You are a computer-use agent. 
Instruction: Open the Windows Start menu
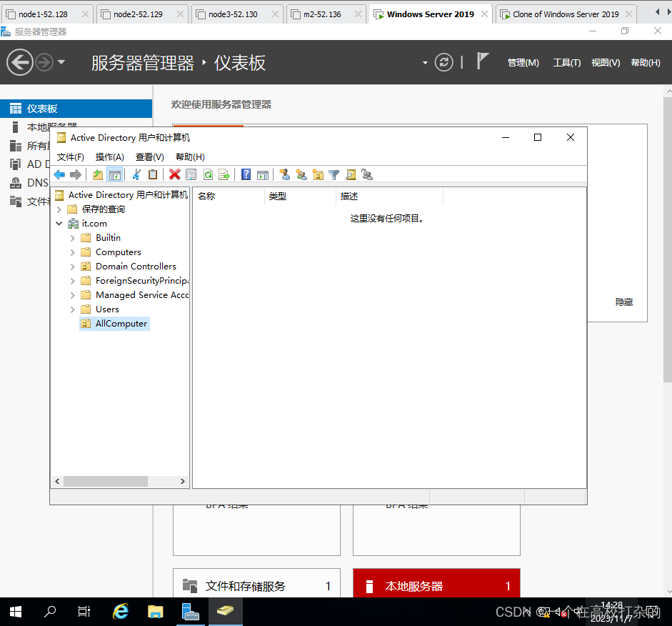pos(16,612)
